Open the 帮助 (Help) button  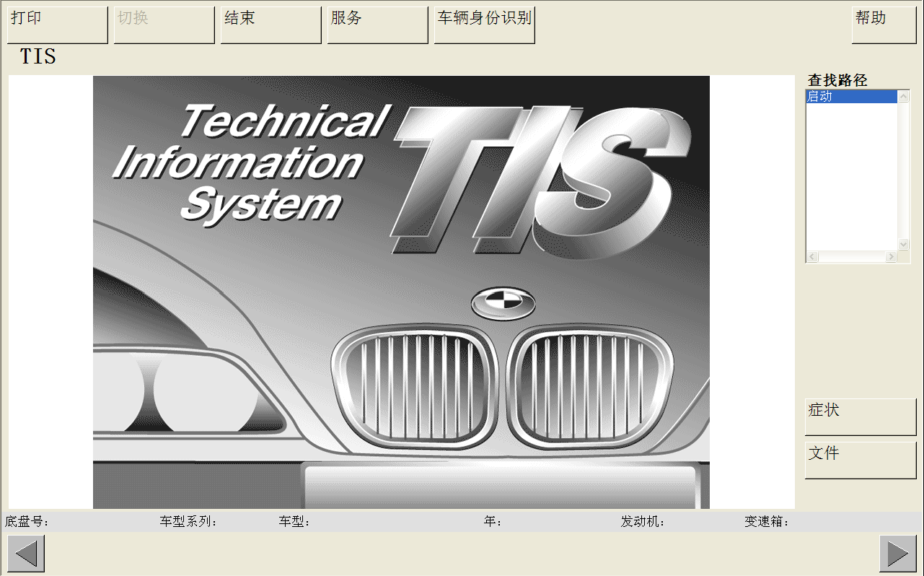[x=884, y=25]
